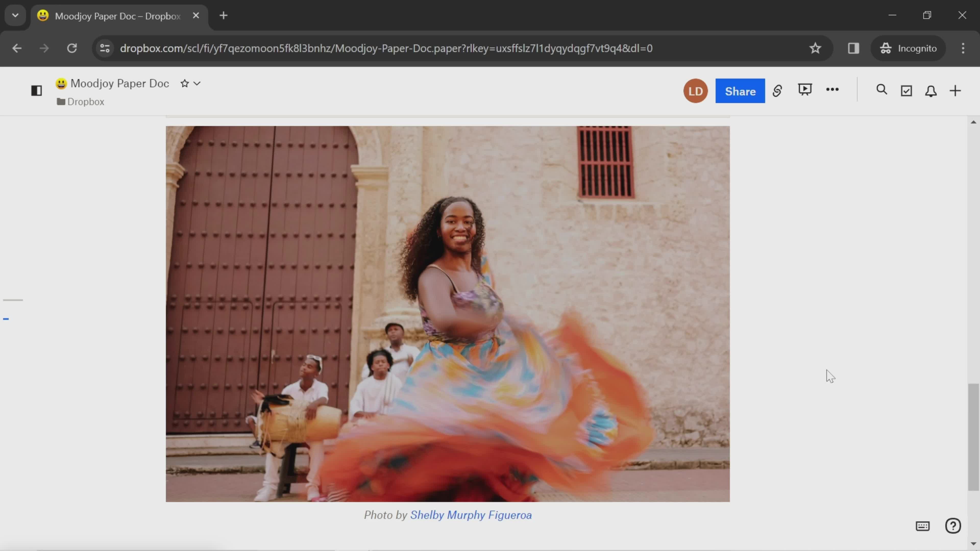Click the scrollbar down arrow

click(973, 544)
